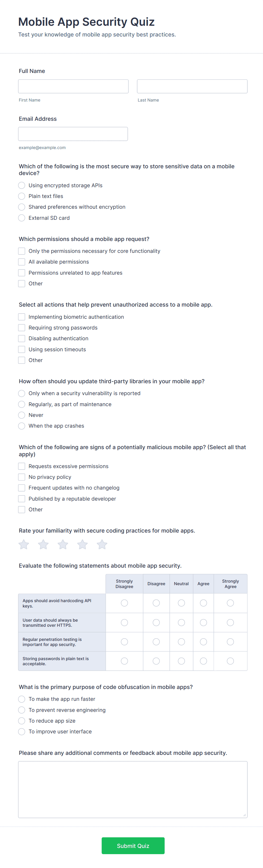Focus the First Name field
Screen dimensions: 263x868
click(x=74, y=86)
